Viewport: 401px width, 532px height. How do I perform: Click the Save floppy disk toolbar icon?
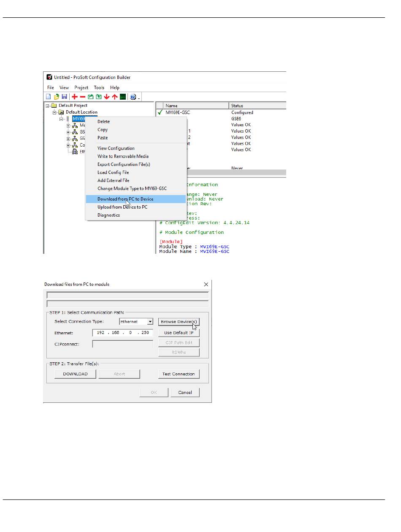click(x=65, y=97)
